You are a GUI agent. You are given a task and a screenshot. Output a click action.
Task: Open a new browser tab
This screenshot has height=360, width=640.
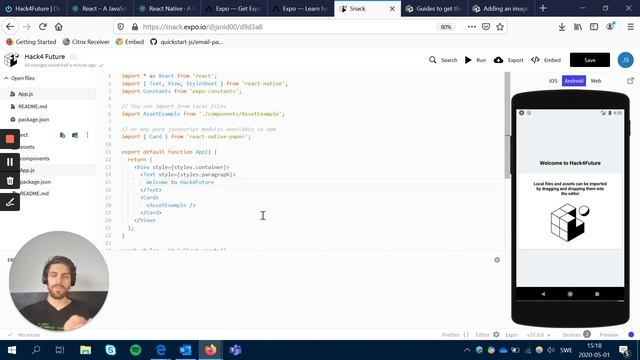(543, 8)
